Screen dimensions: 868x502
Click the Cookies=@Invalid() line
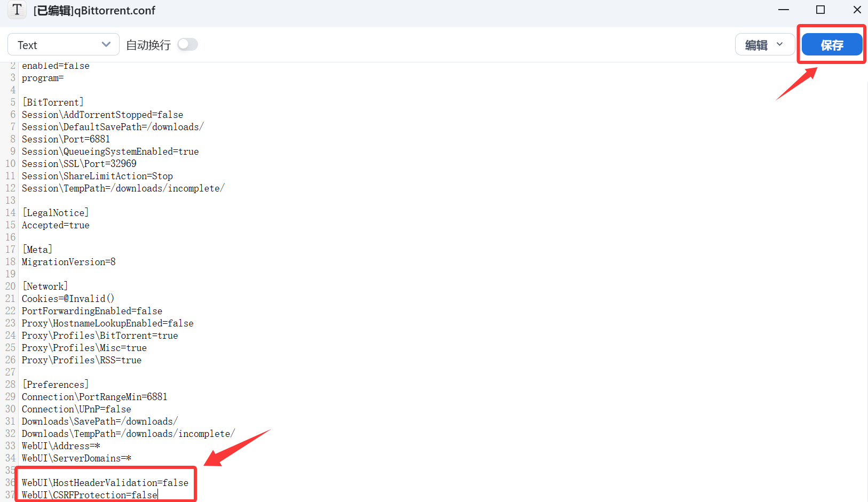[x=68, y=299]
